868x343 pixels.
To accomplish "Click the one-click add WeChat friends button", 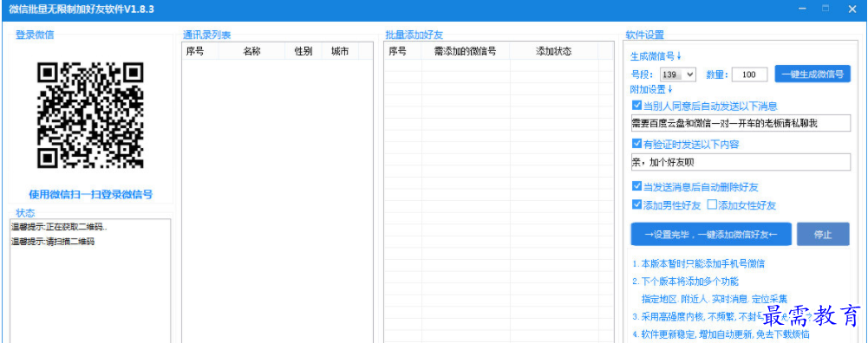I will [711, 234].
